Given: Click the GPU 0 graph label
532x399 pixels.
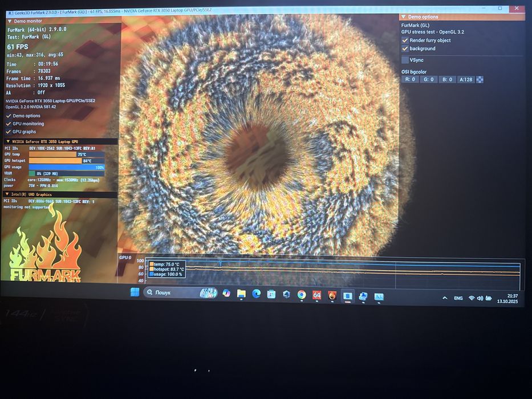Looking at the screenshot, I should click(125, 258).
